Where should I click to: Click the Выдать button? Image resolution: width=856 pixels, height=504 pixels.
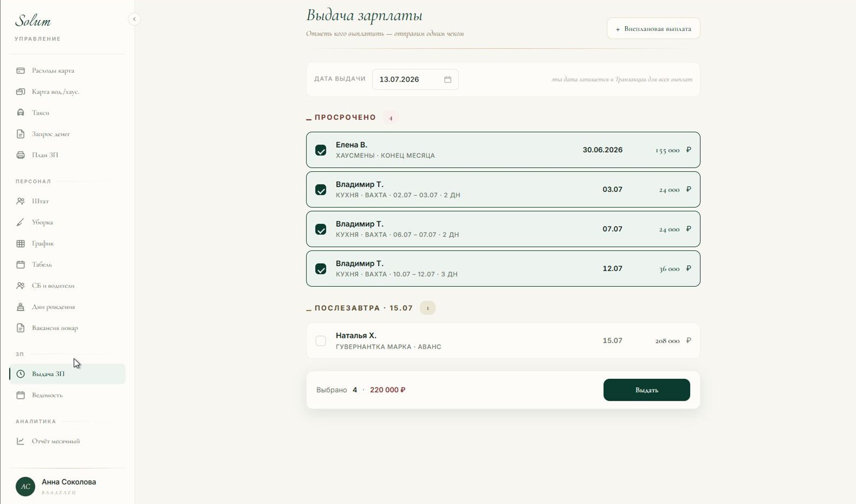point(647,390)
